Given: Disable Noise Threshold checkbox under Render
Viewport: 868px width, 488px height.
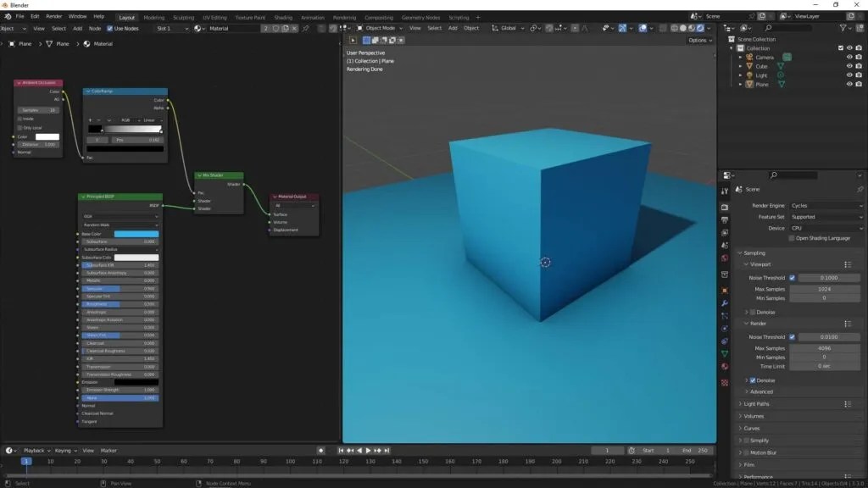Looking at the screenshot, I should 792,336.
